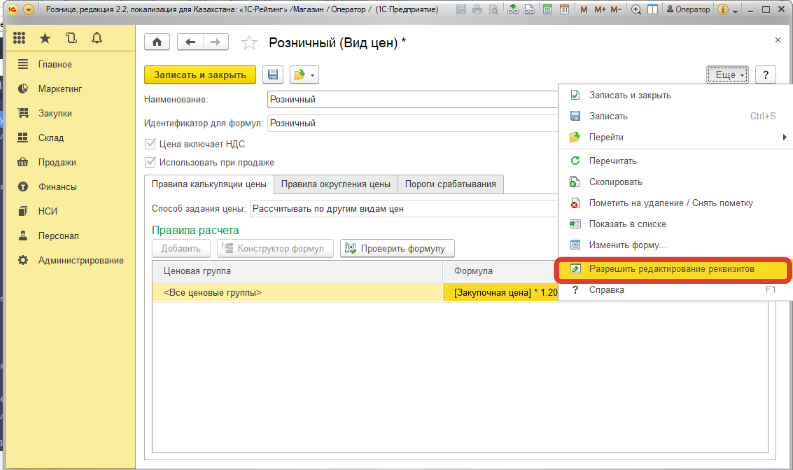Switch to the 'Пороги срабатывания' tab
This screenshot has height=470, width=793.
[450, 184]
